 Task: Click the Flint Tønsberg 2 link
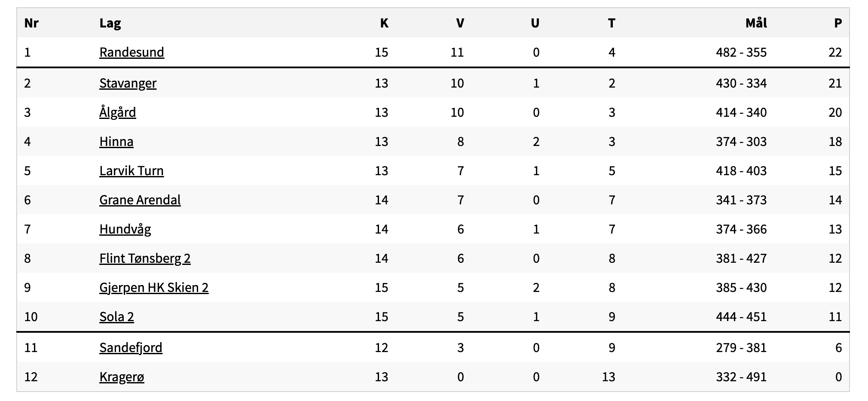click(x=145, y=258)
